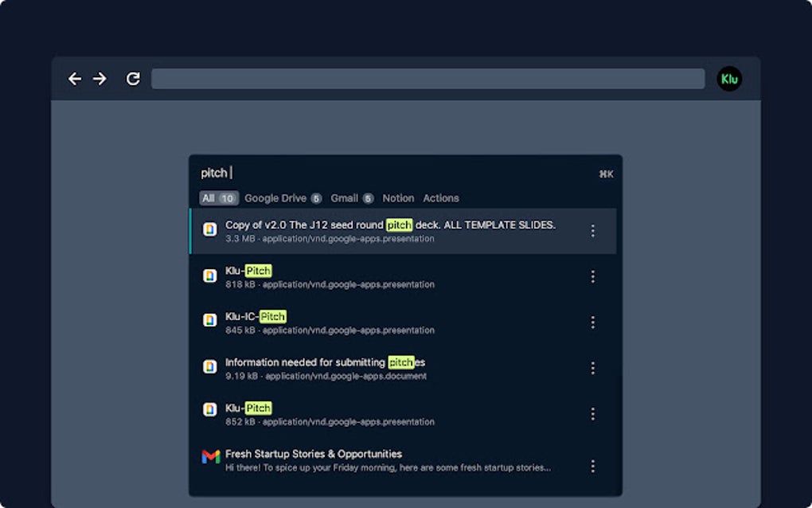This screenshot has width=812, height=508.
Task: Reload the page with refresh icon
Action: pyautogui.click(x=133, y=79)
